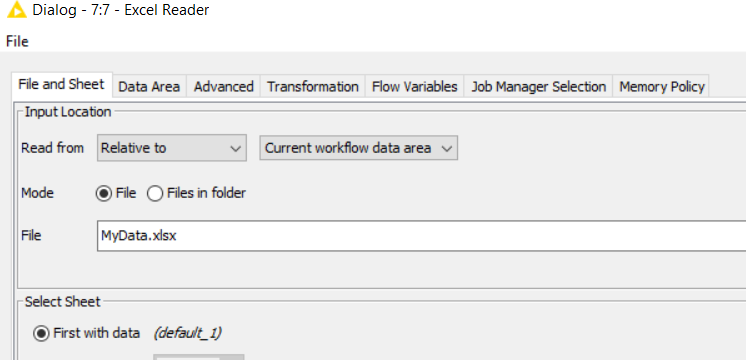Screen dimensions: 746x360
Task: Select the File and Sheet tab
Action: (61, 85)
